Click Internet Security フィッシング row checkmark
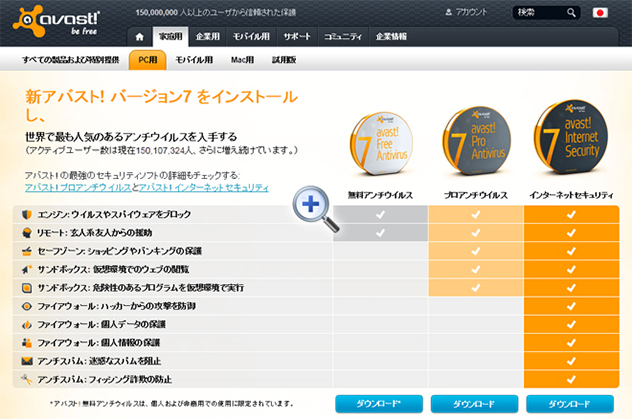The height and width of the screenshot is (419, 632). pos(571,379)
